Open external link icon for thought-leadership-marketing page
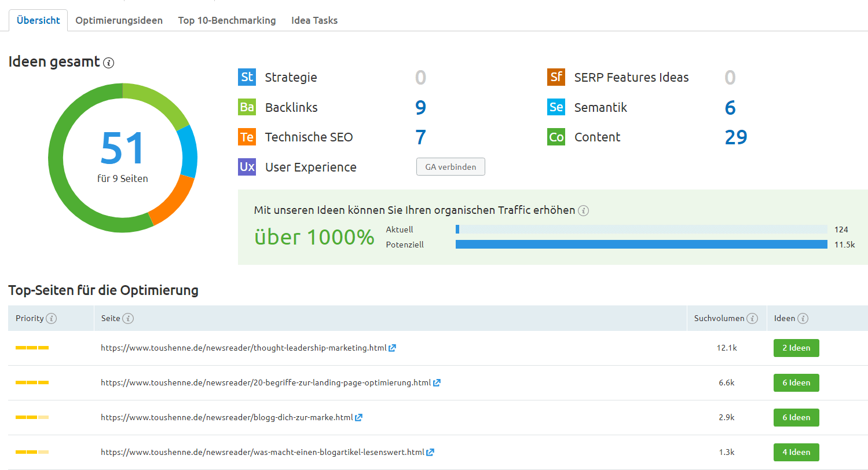Screen dimensions: 868x470 pos(393,348)
